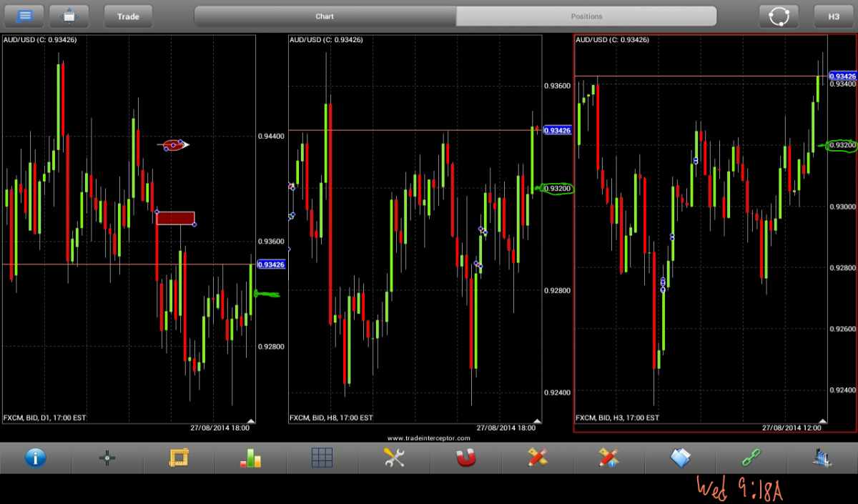The image size is (858, 504).
Task: Open drawing tool info pencil icon
Action: [x=608, y=458]
